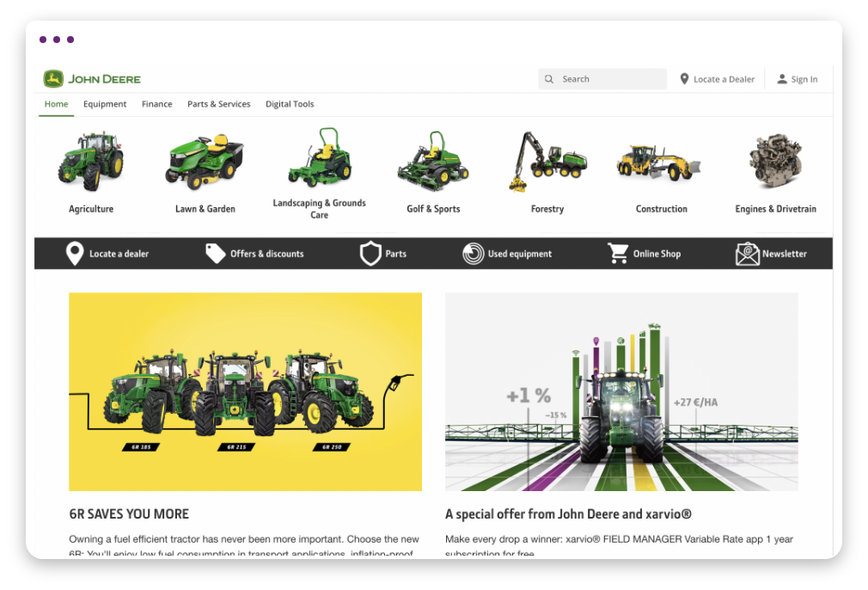Click the Forestry category label
868x590 pixels.
point(547,209)
